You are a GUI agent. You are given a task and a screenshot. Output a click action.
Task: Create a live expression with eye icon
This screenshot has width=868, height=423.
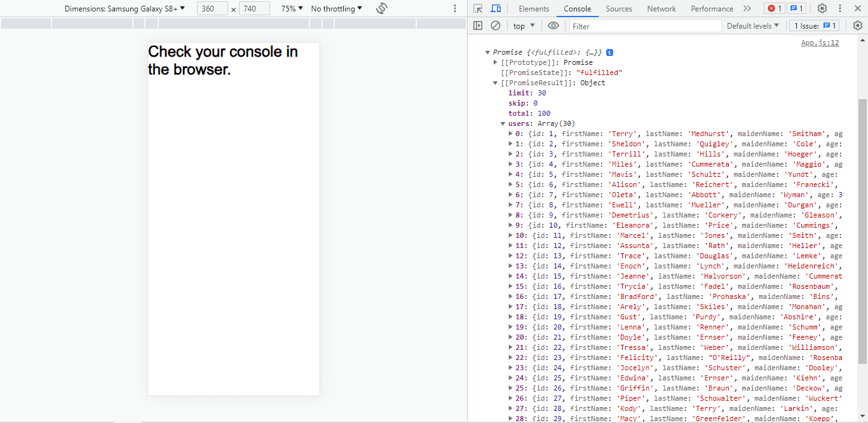[553, 25]
